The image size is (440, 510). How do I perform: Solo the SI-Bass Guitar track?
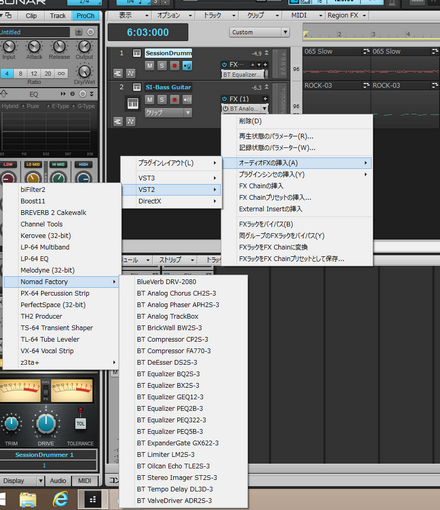coord(162,100)
